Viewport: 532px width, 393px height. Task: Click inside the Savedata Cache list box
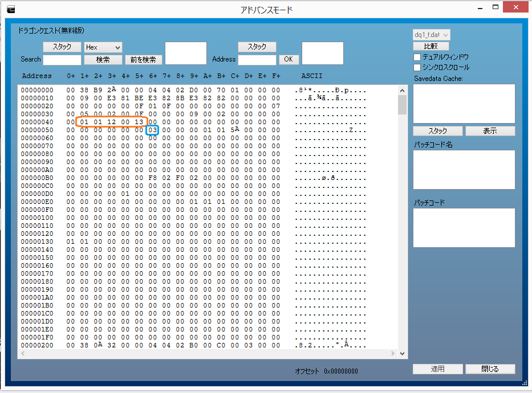coord(464,104)
